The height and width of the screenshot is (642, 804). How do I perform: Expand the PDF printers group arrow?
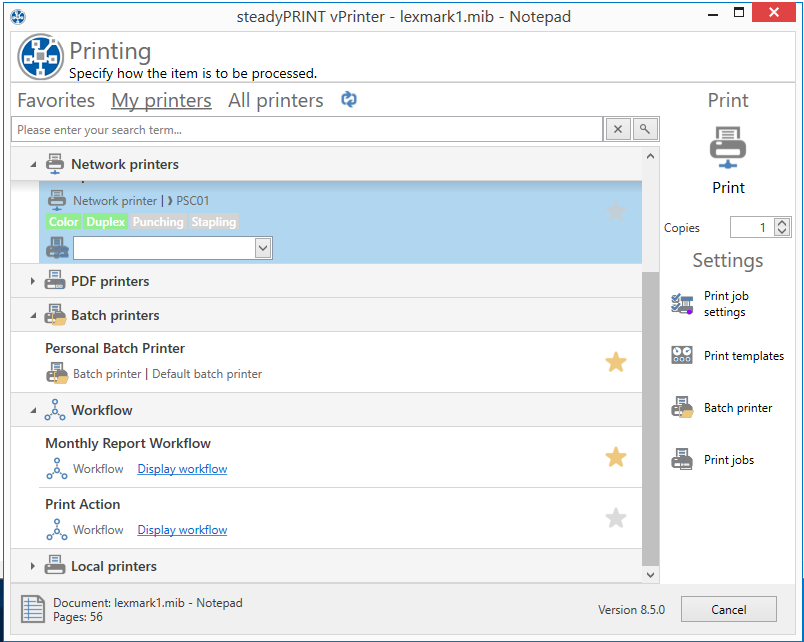(32, 281)
